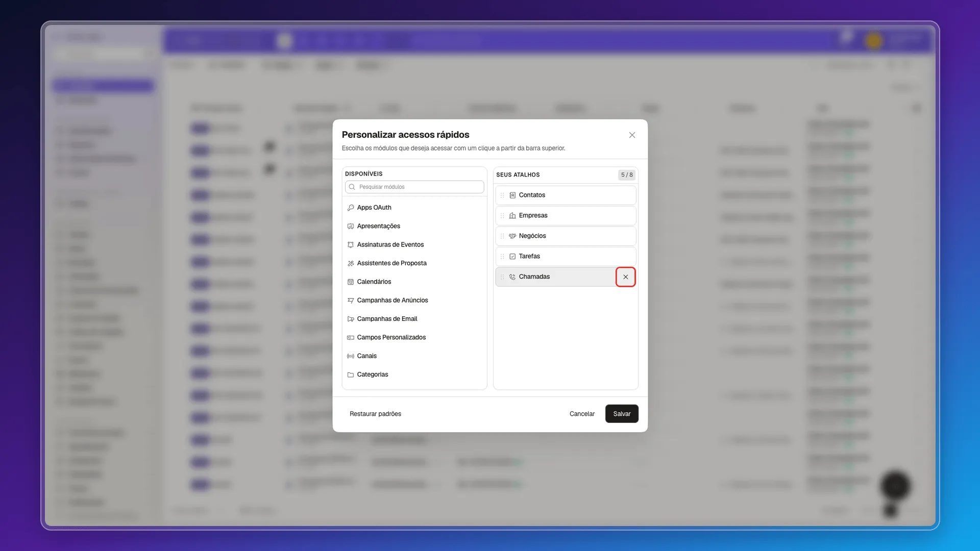The image size is (980, 551).
Task: Click the 5 / 8 shortcut counter
Action: point(627,175)
